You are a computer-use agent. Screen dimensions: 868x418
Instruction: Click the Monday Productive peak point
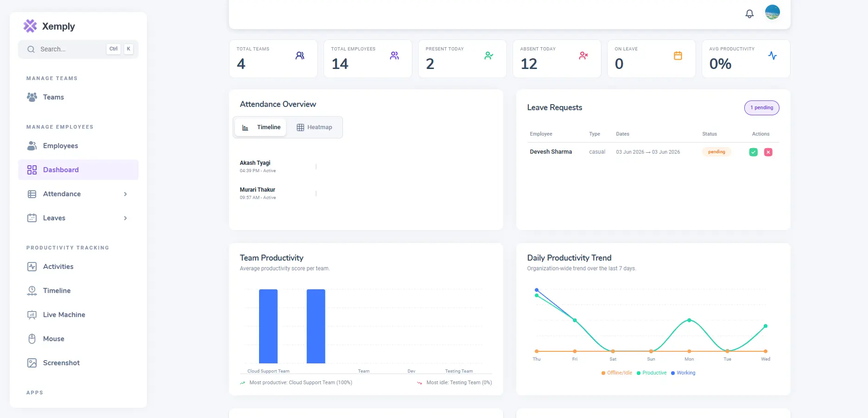tap(689, 320)
